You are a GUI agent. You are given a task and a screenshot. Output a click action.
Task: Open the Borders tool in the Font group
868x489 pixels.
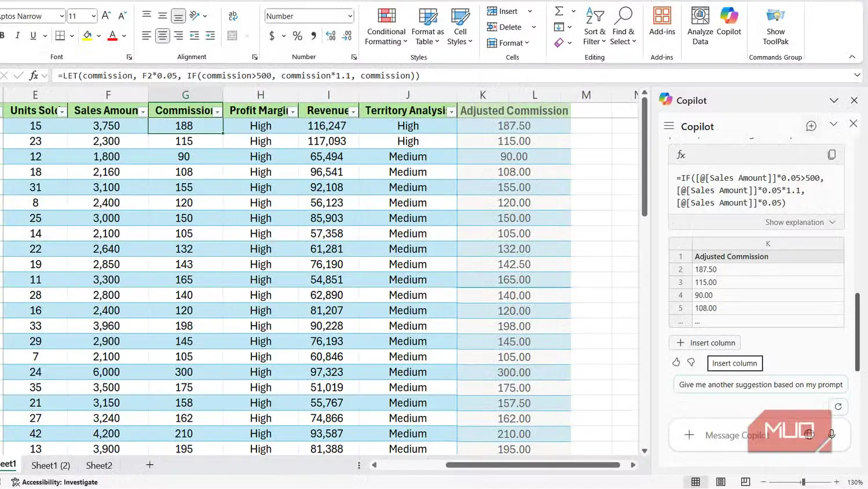(60, 36)
